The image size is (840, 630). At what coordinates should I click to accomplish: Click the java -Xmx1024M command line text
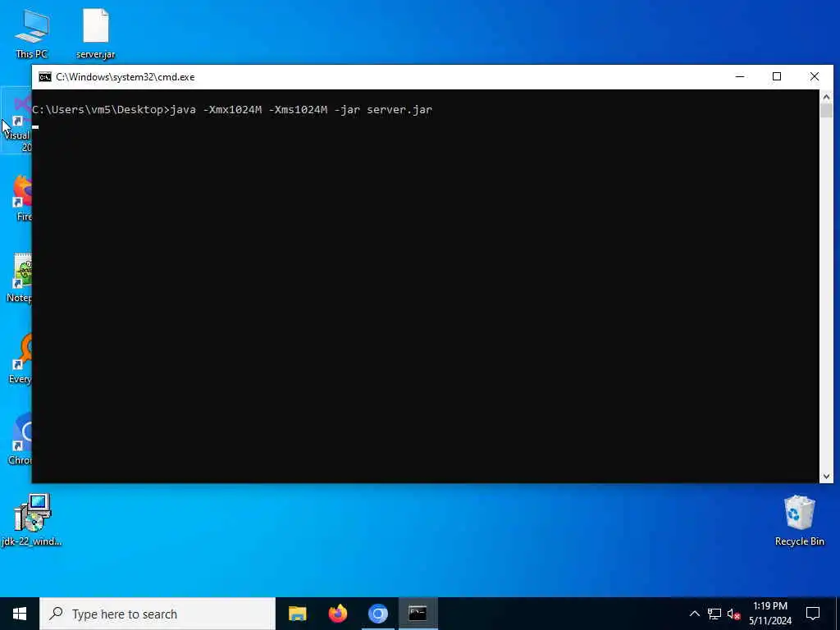[301, 110]
